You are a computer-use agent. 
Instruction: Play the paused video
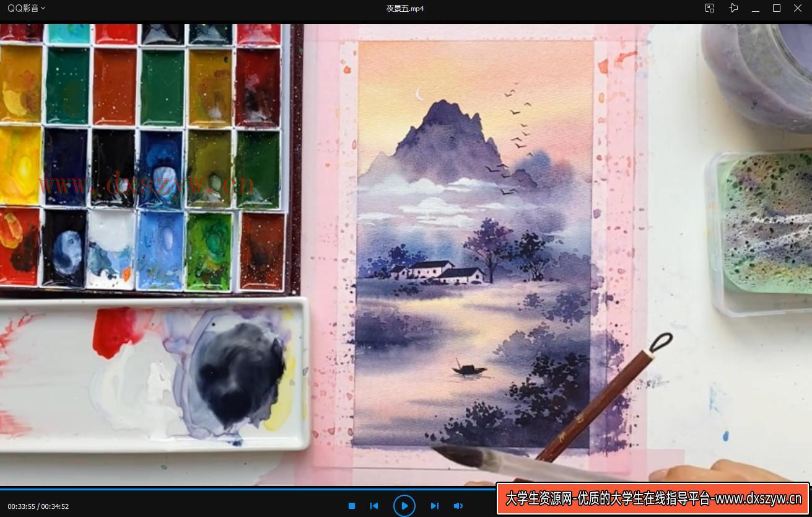[x=404, y=506]
